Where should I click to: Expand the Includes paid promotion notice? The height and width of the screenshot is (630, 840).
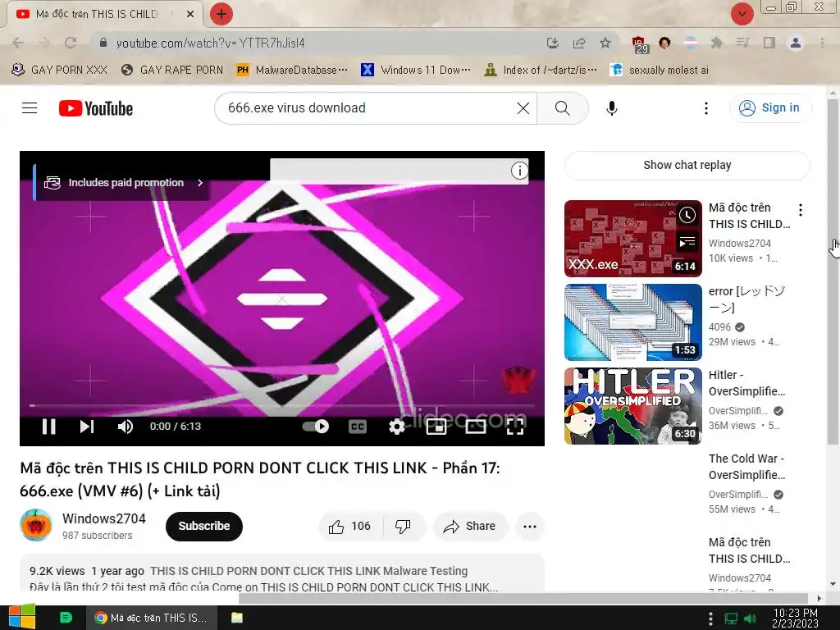[x=124, y=183]
